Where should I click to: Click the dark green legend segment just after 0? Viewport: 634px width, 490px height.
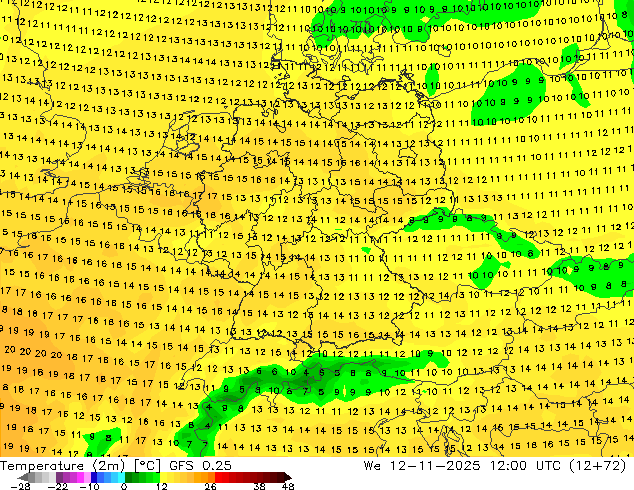point(128,477)
